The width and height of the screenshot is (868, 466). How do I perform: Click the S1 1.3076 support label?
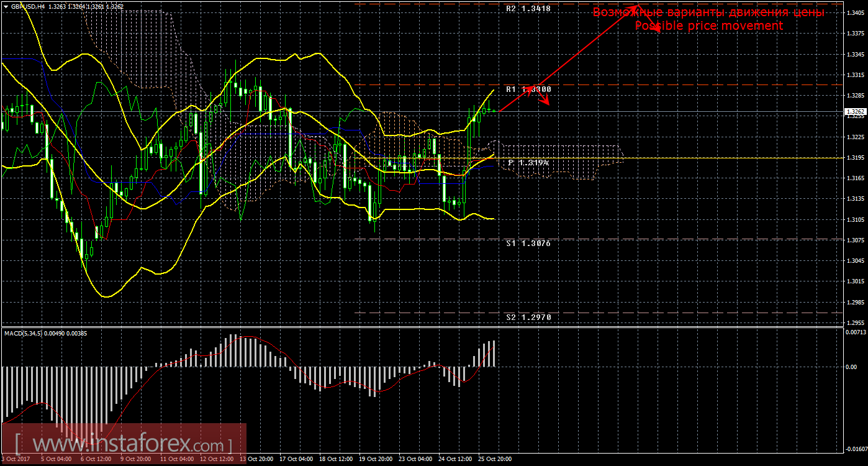coord(528,244)
